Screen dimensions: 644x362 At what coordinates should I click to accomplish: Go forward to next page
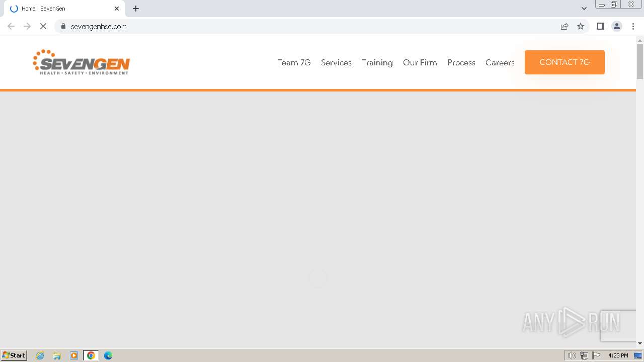pyautogui.click(x=27, y=26)
